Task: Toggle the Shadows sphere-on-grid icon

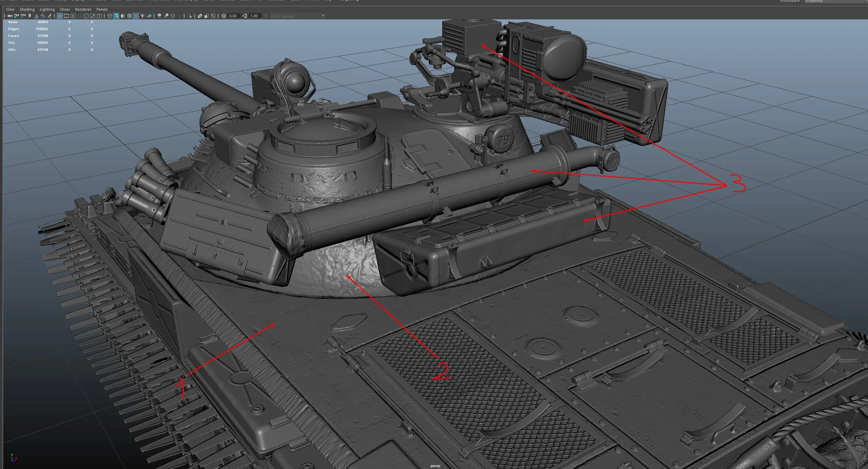Action: [159, 16]
